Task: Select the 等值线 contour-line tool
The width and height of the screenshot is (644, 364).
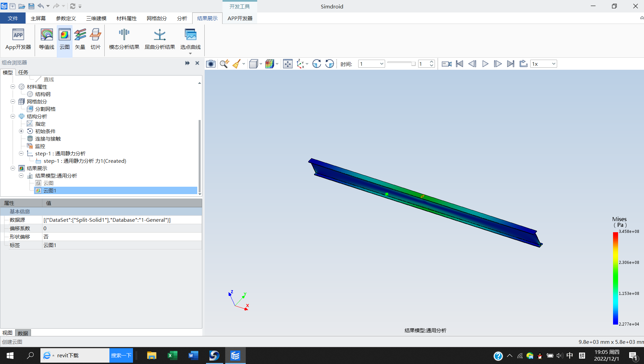Action: click(x=46, y=39)
